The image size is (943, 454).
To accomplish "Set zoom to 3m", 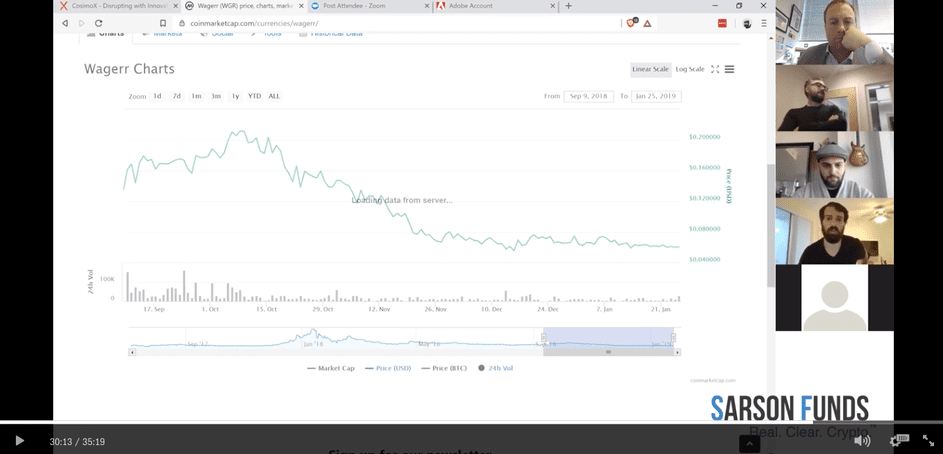I will point(216,96).
